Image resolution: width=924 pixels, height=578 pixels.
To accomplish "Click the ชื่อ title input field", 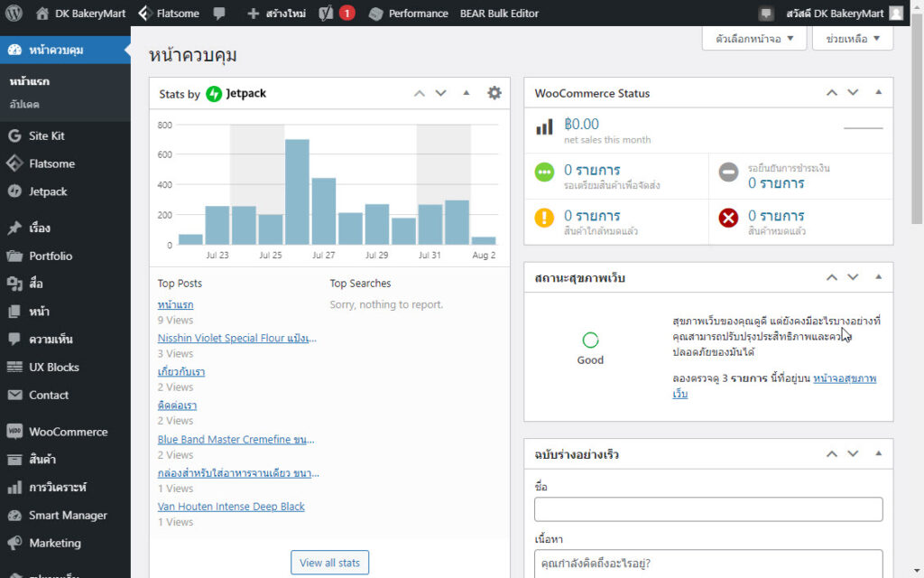I will pyautogui.click(x=707, y=509).
